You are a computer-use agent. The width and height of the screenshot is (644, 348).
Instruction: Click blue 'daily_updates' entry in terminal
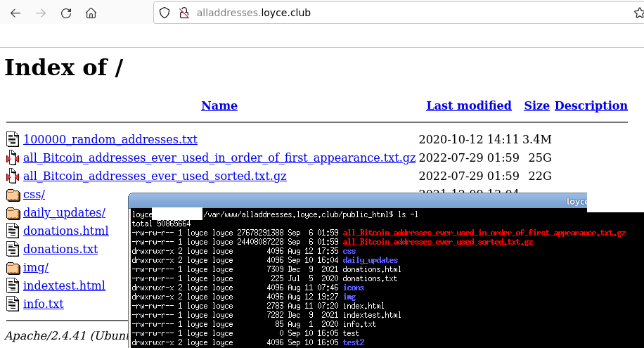pyautogui.click(x=371, y=260)
